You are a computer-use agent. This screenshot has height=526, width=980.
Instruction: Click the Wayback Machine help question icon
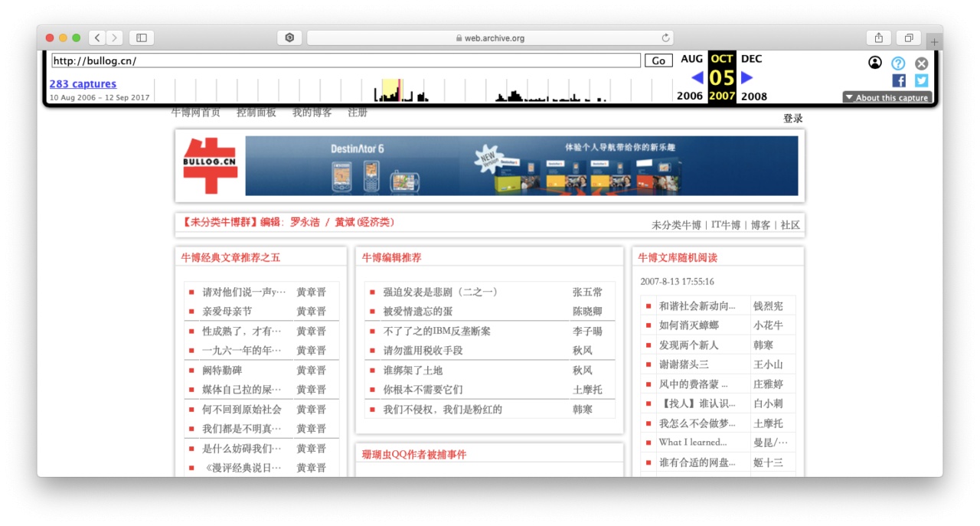898,64
